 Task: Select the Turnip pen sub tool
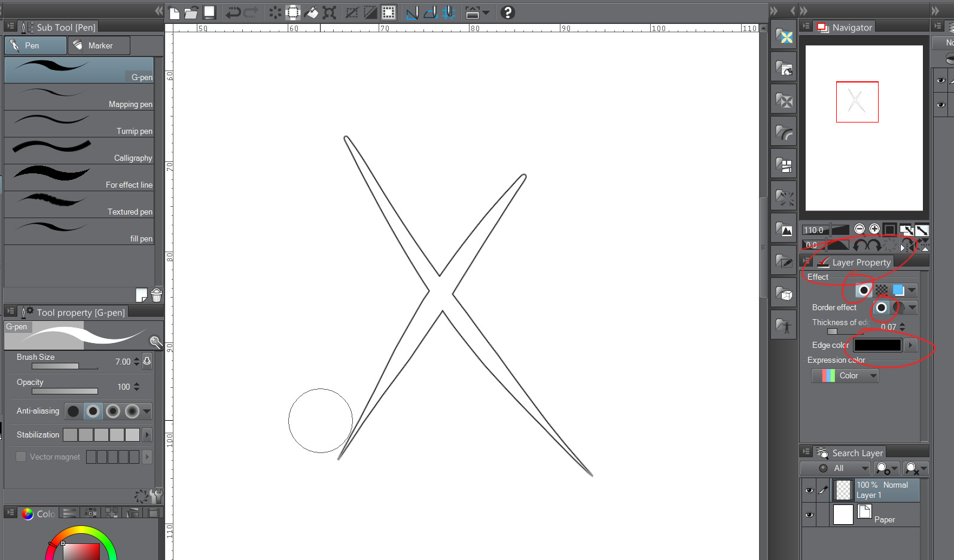coord(79,124)
